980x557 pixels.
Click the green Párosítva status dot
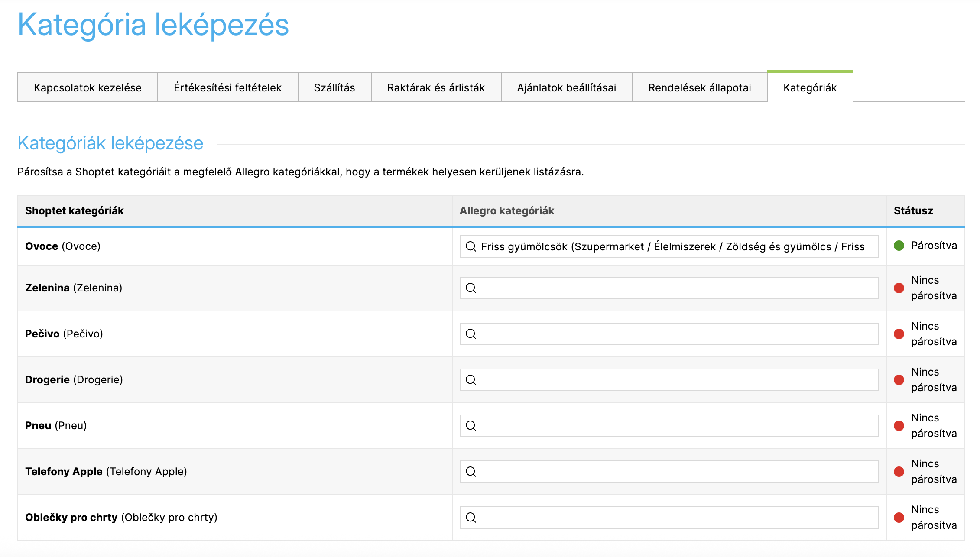899,246
